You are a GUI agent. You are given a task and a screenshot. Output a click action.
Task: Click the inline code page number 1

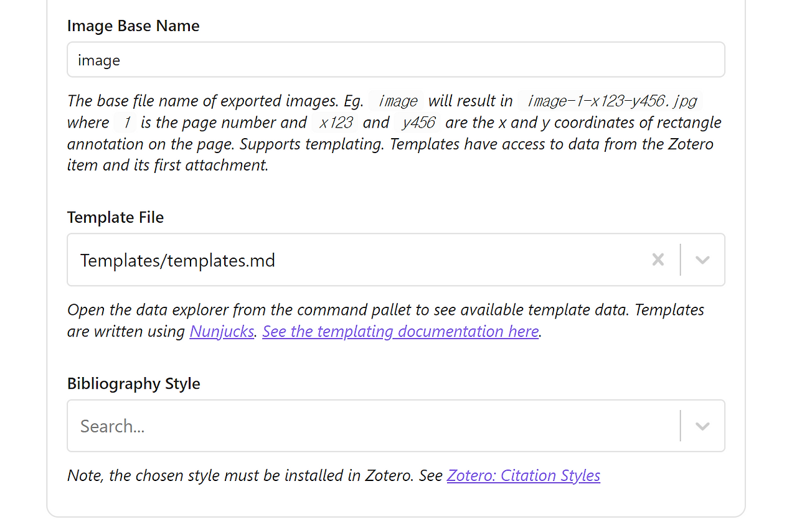(x=127, y=123)
